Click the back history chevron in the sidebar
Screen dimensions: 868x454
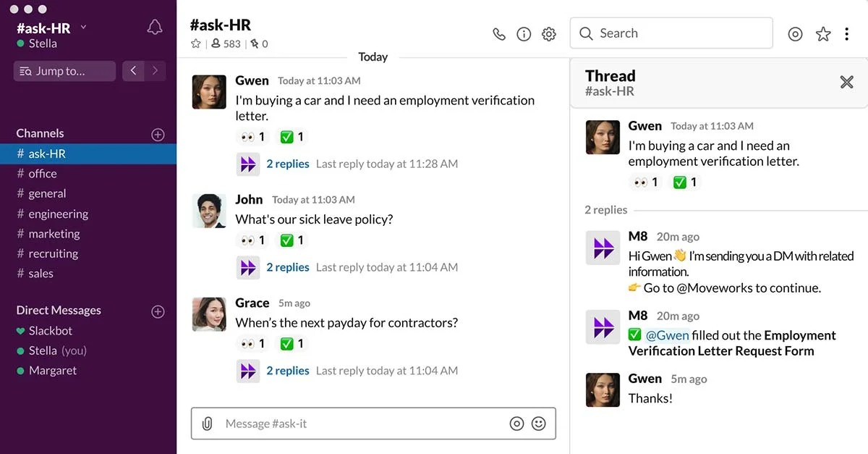133,71
